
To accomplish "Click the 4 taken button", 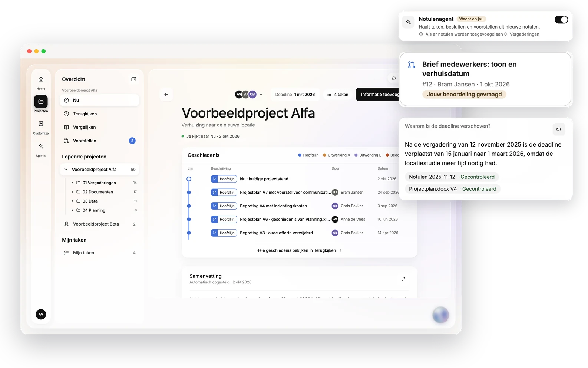I will coord(338,95).
